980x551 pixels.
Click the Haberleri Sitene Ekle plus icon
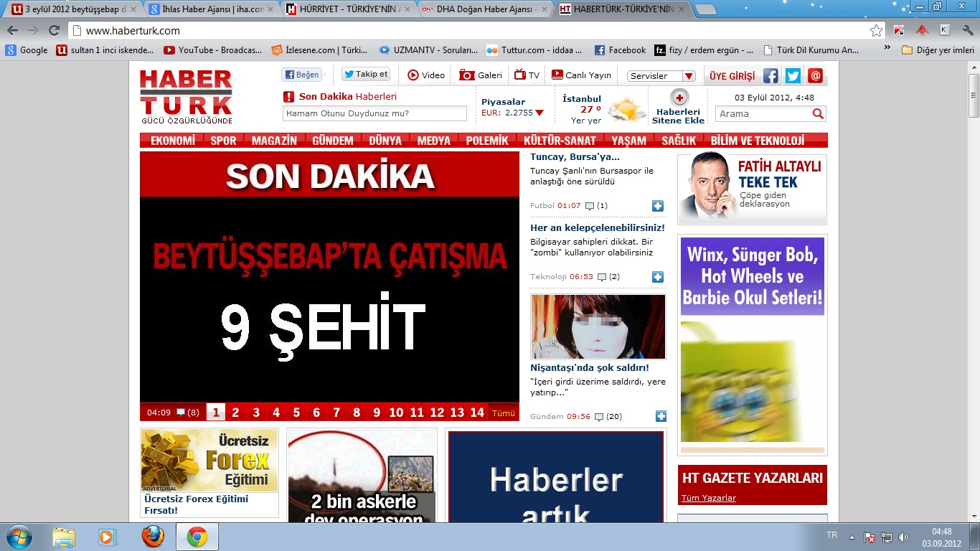(x=679, y=98)
